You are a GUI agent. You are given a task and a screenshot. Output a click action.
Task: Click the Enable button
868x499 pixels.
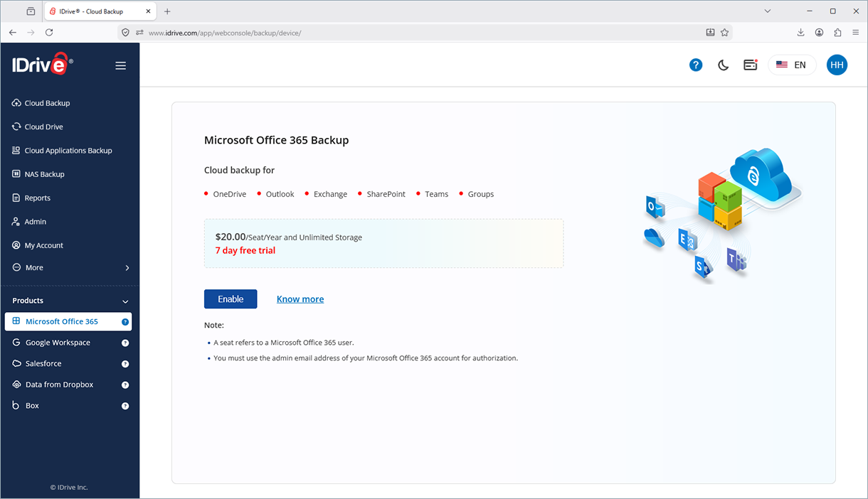pos(231,299)
